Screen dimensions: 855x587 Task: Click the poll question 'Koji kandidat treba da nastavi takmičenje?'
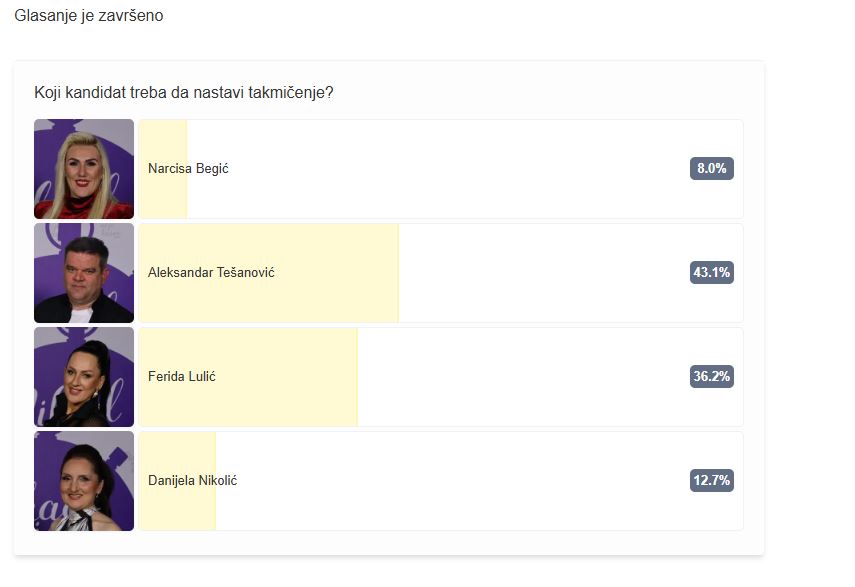click(x=184, y=93)
